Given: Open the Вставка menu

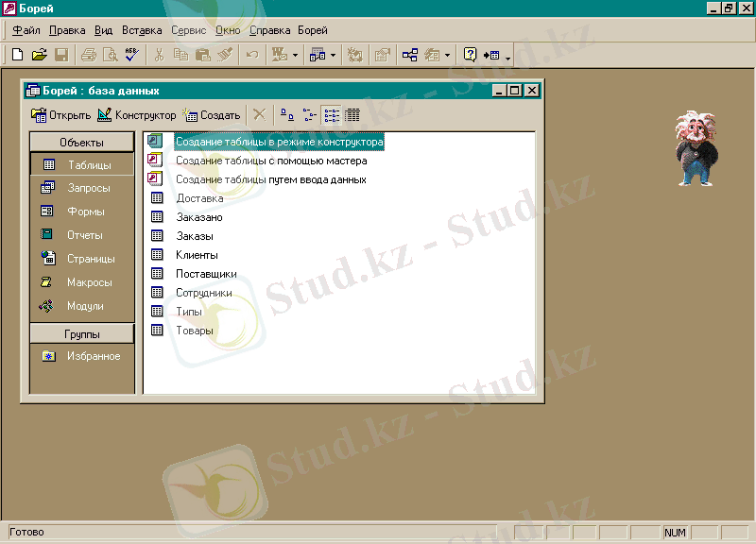Looking at the screenshot, I should point(142,30).
